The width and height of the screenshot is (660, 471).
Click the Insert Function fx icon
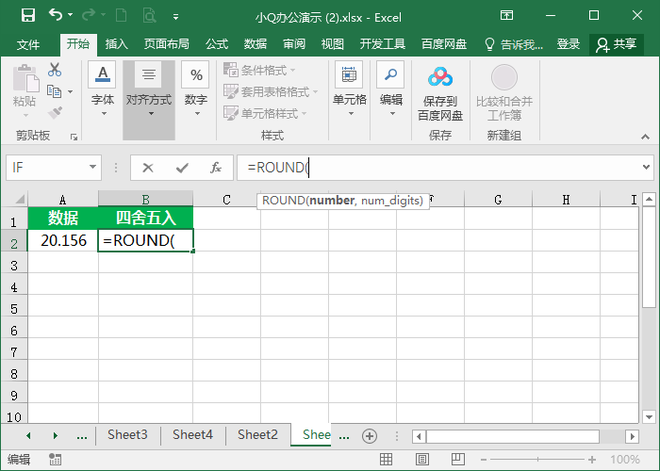pyautogui.click(x=216, y=168)
